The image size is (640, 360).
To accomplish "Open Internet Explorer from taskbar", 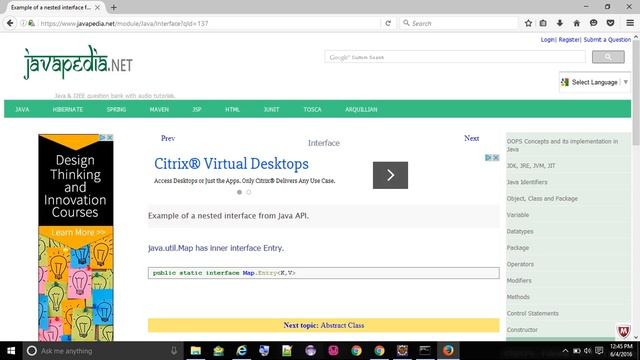I will 242,351.
